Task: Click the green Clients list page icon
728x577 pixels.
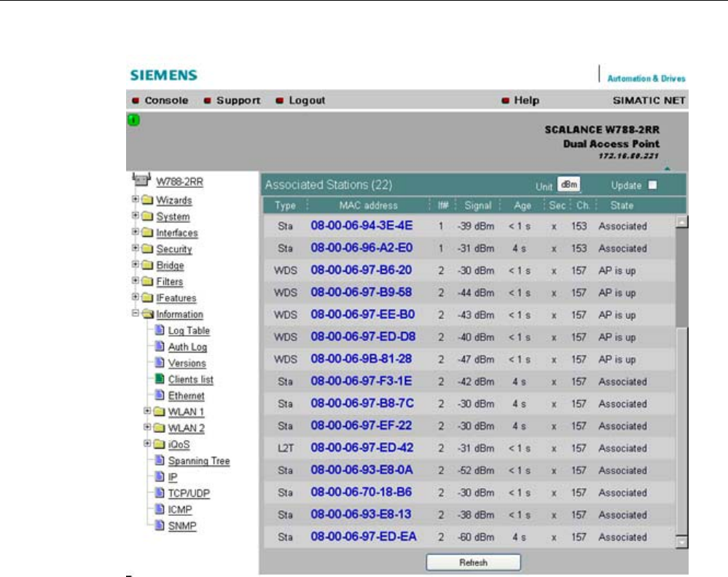Action: click(x=160, y=378)
